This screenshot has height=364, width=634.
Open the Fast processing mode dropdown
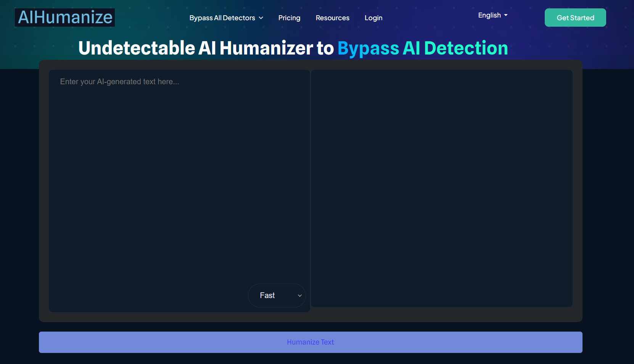click(277, 295)
